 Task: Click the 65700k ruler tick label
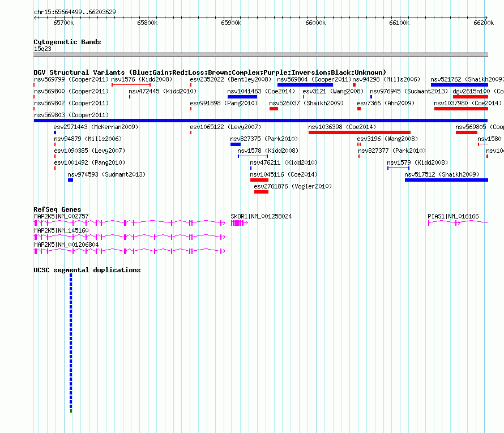[x=63, y=23]
